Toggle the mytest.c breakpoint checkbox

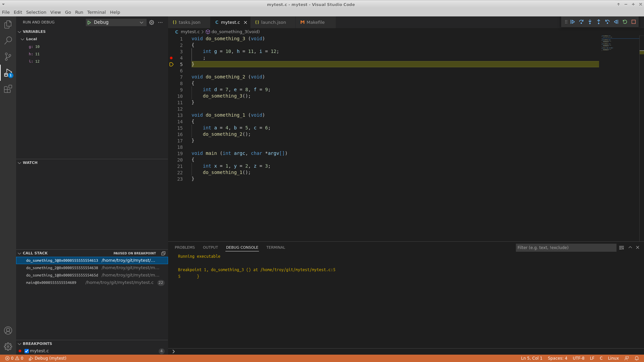pyautogui.click(x=27, y=351)
